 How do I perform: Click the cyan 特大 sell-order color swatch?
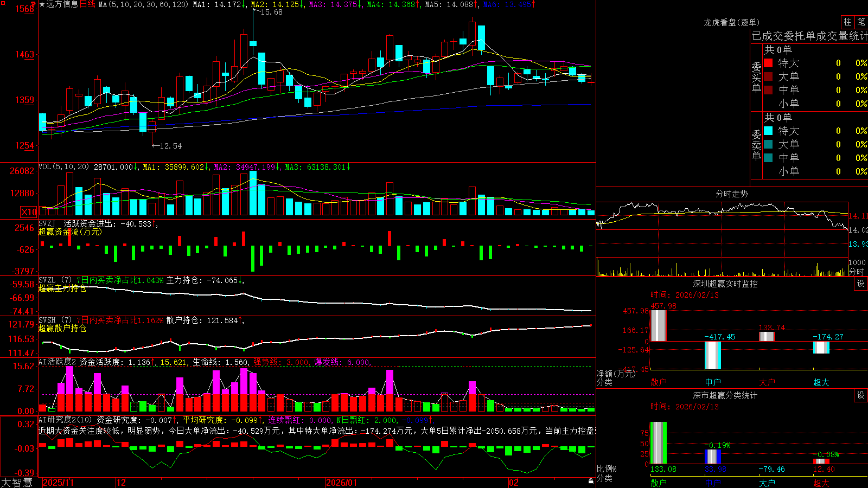768,131
